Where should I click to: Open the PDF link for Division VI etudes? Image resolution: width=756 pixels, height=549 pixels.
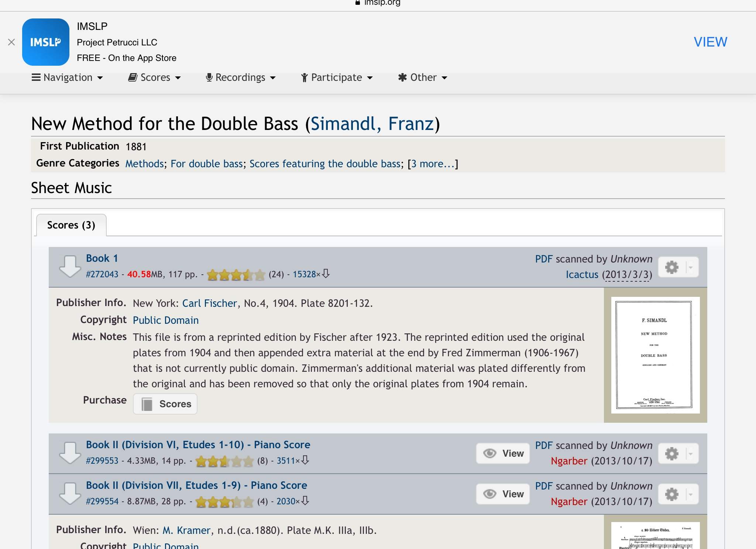click(x=544, y=445)
